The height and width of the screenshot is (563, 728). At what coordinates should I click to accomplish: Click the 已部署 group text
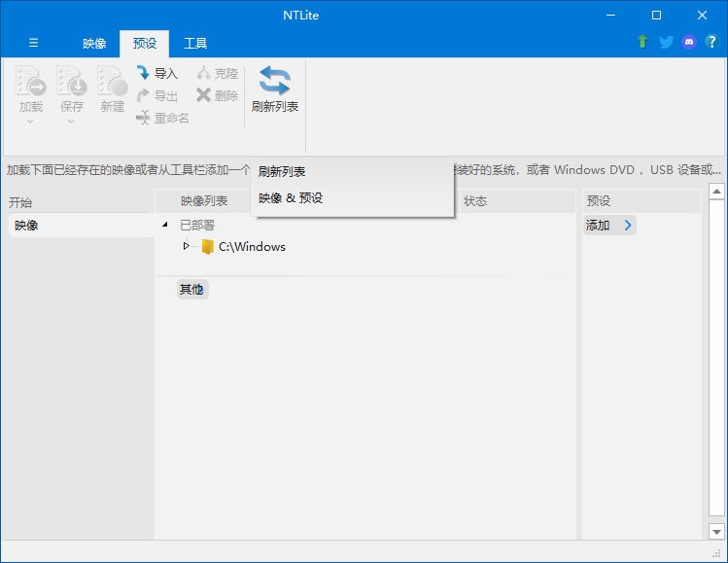197,226
